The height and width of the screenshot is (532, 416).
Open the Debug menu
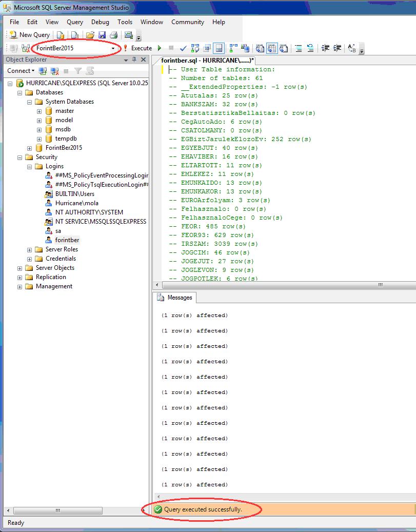click(x=100, y=22)
